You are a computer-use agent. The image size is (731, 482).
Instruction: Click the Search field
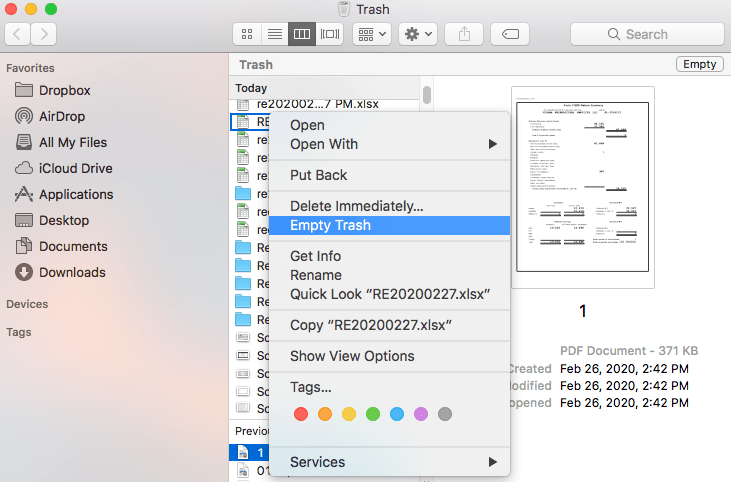(x=647, y=34)
